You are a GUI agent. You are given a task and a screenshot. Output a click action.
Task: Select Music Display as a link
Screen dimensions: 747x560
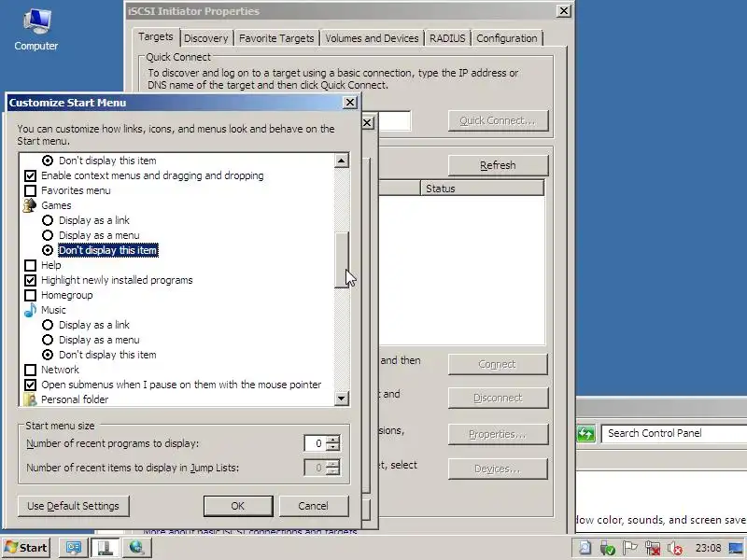pos(48,325)
